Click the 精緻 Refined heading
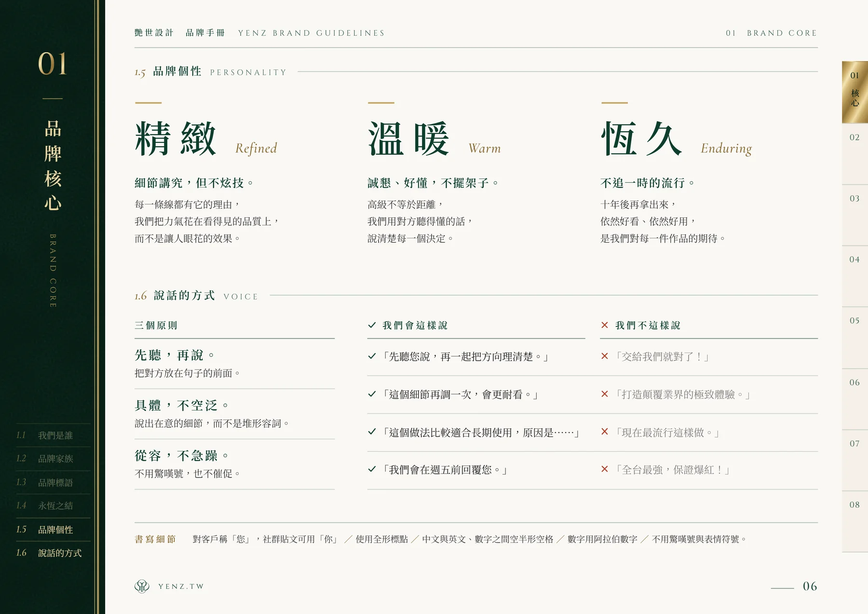 206,139
